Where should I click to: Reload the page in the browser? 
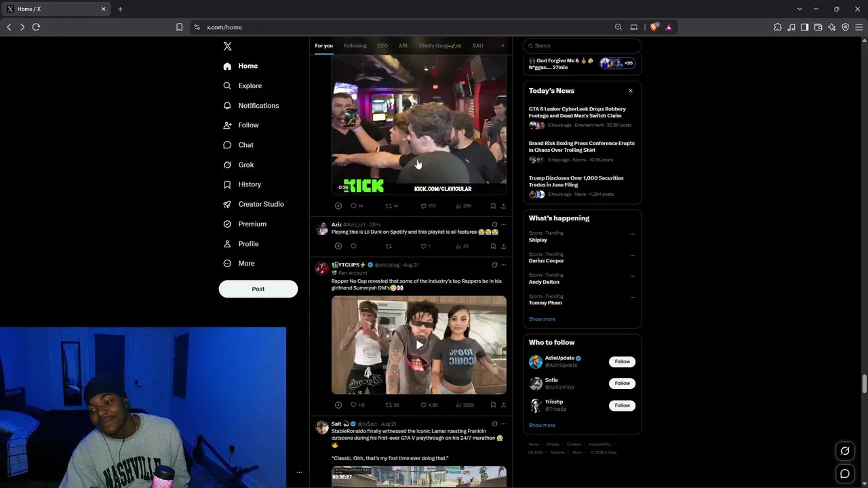[36, 27]
